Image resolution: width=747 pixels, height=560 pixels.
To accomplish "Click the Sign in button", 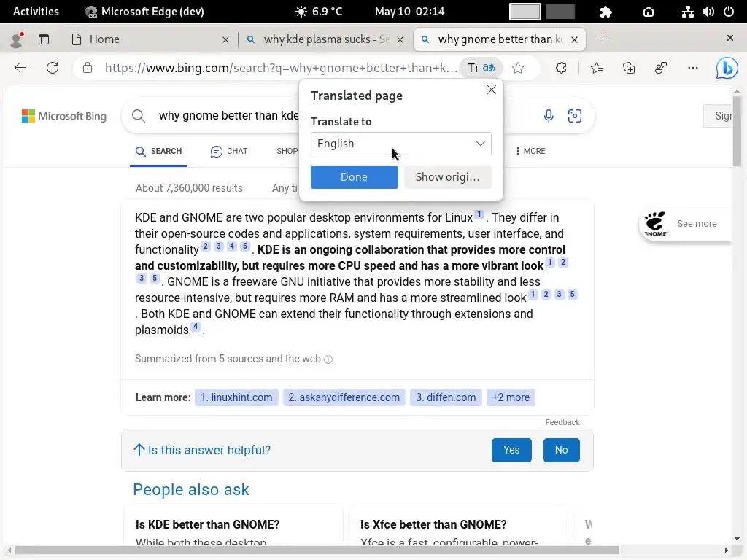I will click(719, 116).
